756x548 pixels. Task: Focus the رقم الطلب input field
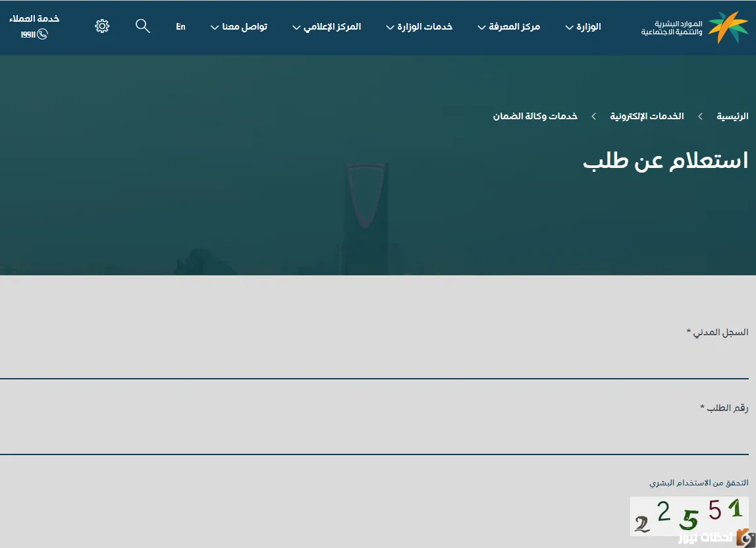tap(374, 439)
